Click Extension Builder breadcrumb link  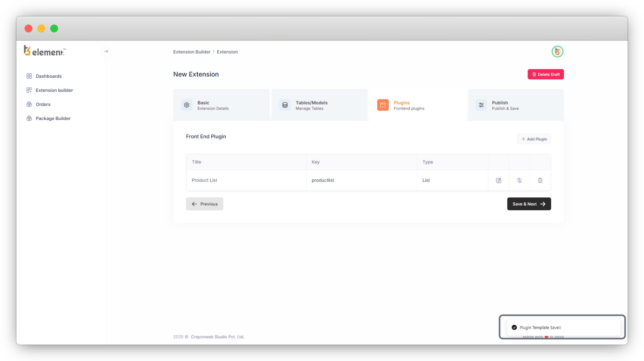[192, 52]
